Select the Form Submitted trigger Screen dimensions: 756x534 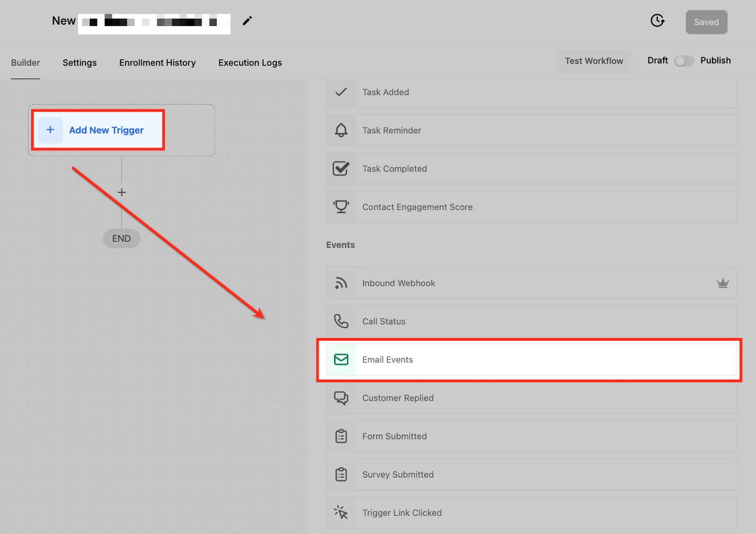point(532,436)
